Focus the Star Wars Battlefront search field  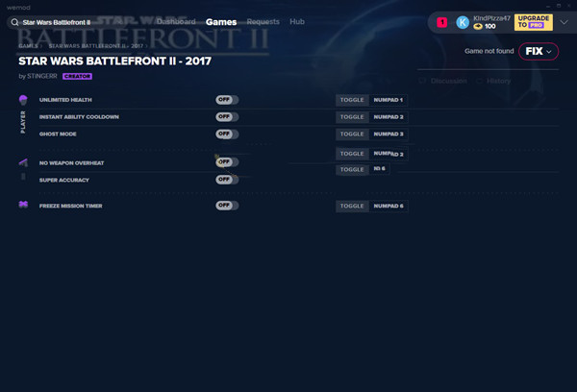[52, 22]
